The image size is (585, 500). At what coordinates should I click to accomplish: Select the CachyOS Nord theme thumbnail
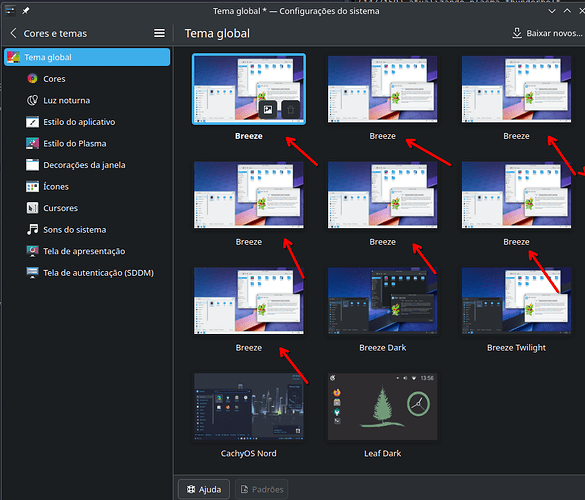249,407
